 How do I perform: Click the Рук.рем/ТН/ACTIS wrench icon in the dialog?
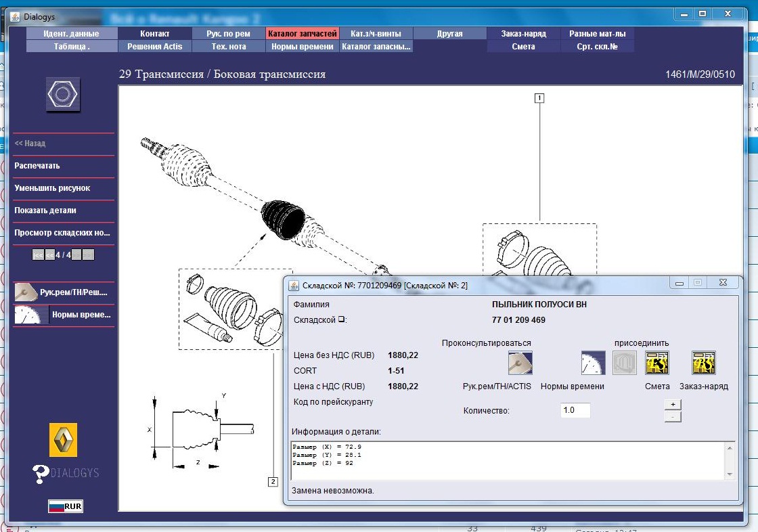[520, 363]
